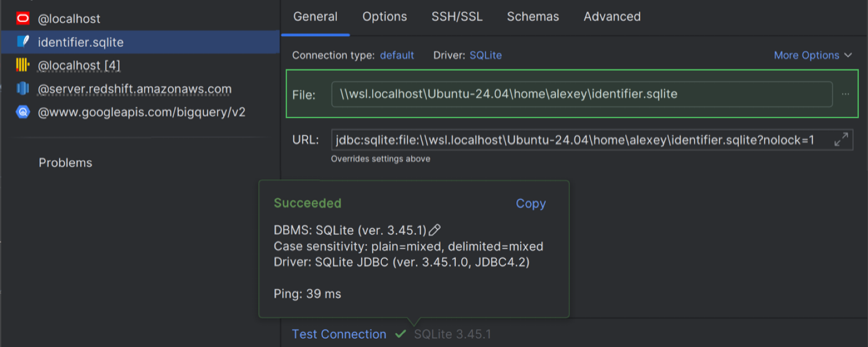Click the Test Connection link
Screen dimensions: 868x347
point(339,334)
